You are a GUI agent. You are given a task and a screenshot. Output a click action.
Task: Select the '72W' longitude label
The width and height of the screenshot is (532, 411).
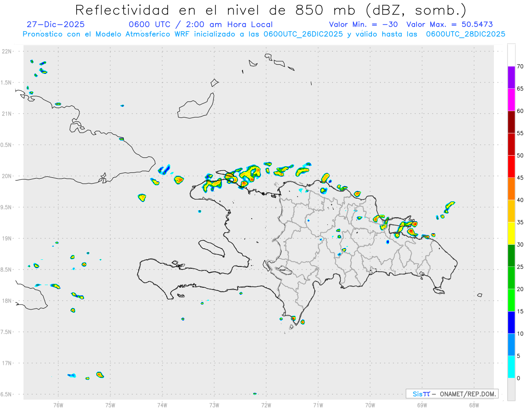click(x=266, y=405)
